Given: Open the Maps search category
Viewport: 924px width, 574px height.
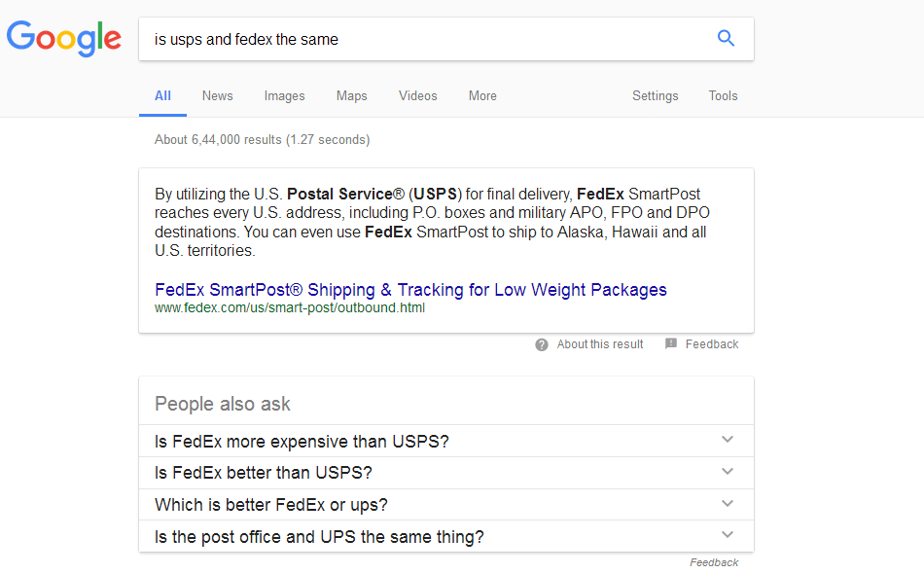Looking at the screenshot, I should 351,95.
